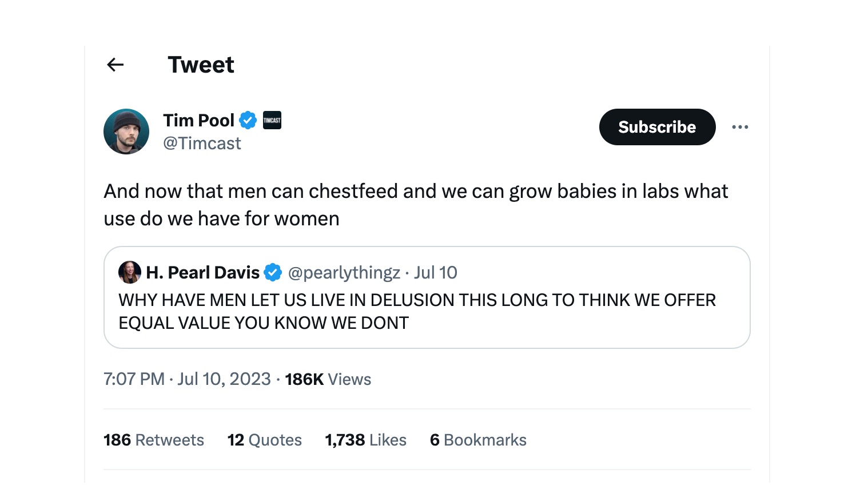Click the 6 Bookmarks count
The image size is (868, 501).
coord(477,440)
